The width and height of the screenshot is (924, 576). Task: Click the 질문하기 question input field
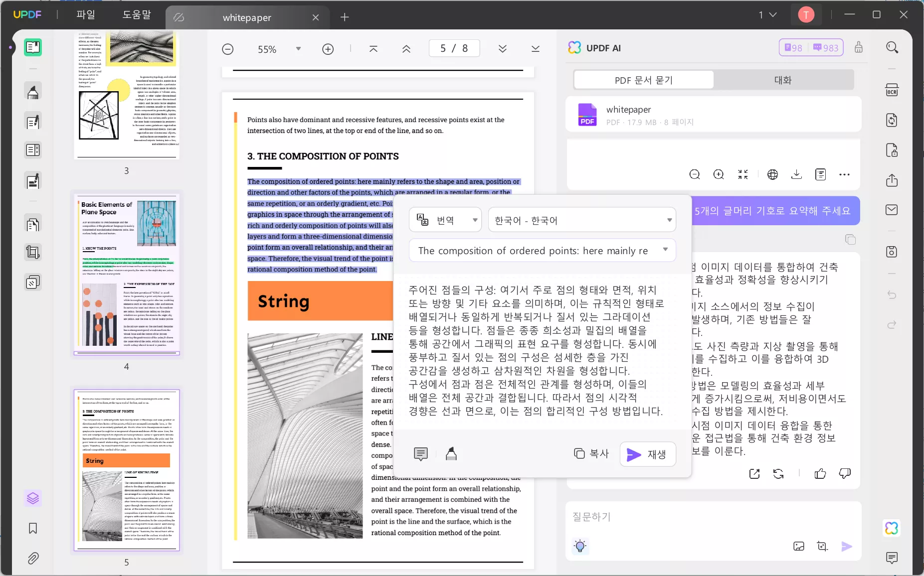[713, 517]
